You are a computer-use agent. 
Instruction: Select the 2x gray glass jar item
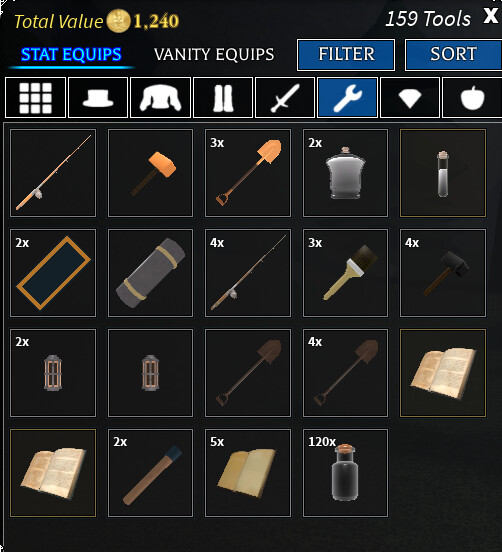[x=345, y=173]
